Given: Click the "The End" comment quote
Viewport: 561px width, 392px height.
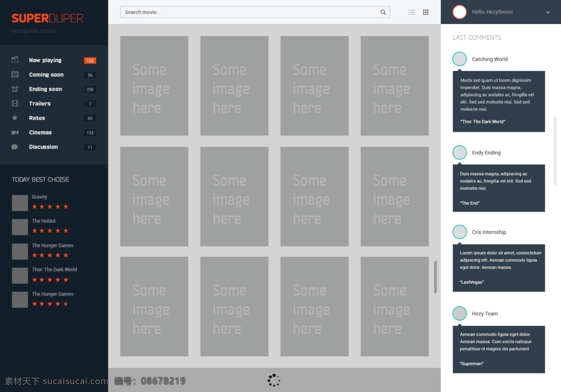Looking at the screenshot, I should [470, 203].
